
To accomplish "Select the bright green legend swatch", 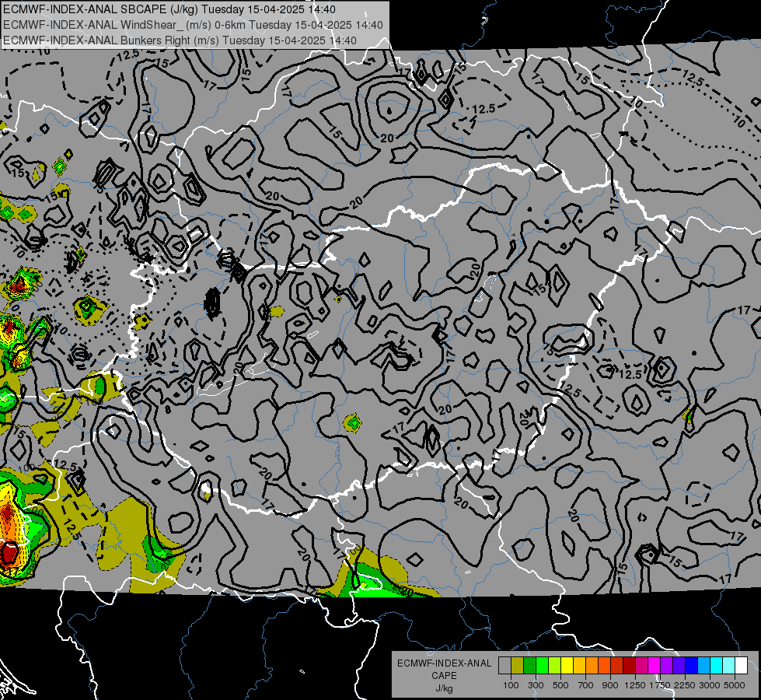I will 542,666.
